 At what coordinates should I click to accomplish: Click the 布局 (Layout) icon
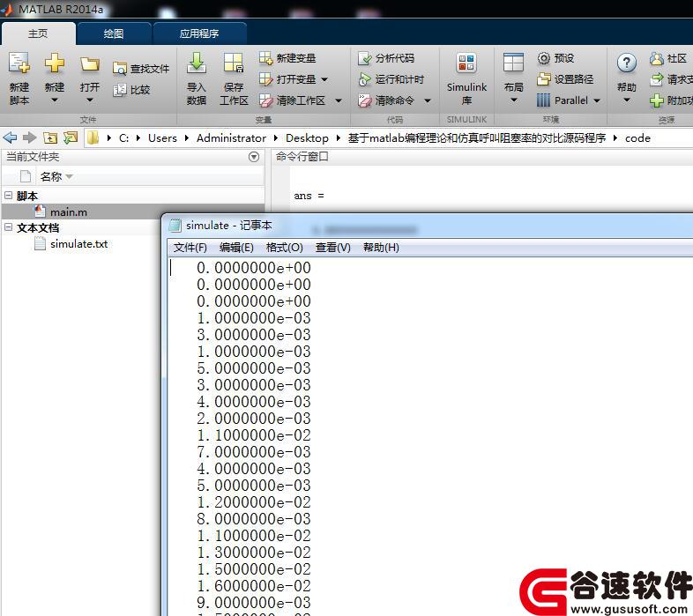click(x=513, y=63)
